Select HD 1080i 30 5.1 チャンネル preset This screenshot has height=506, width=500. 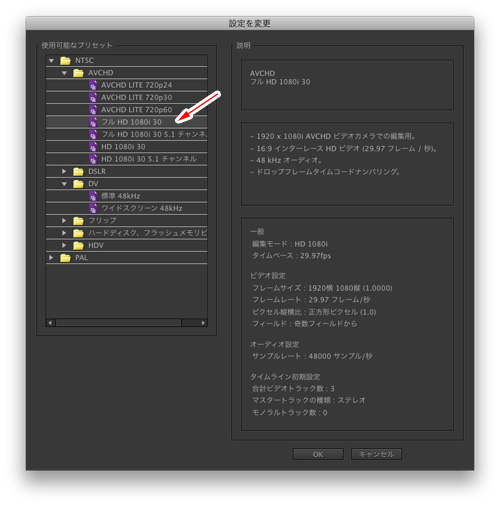(x=149, y=159)
